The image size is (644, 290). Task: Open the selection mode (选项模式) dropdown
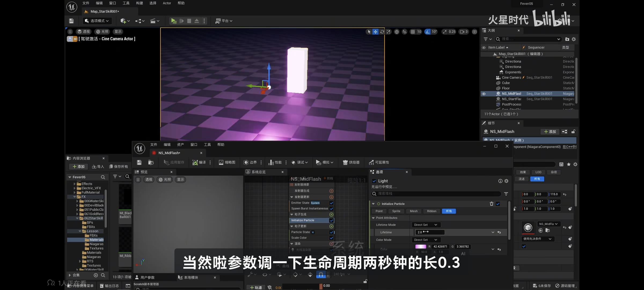(97, 21)
